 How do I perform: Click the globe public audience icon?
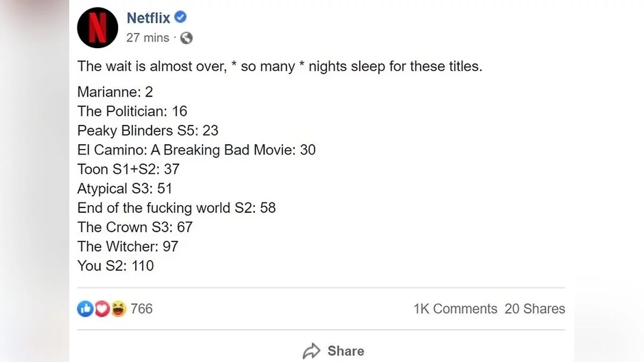[187, 38]
